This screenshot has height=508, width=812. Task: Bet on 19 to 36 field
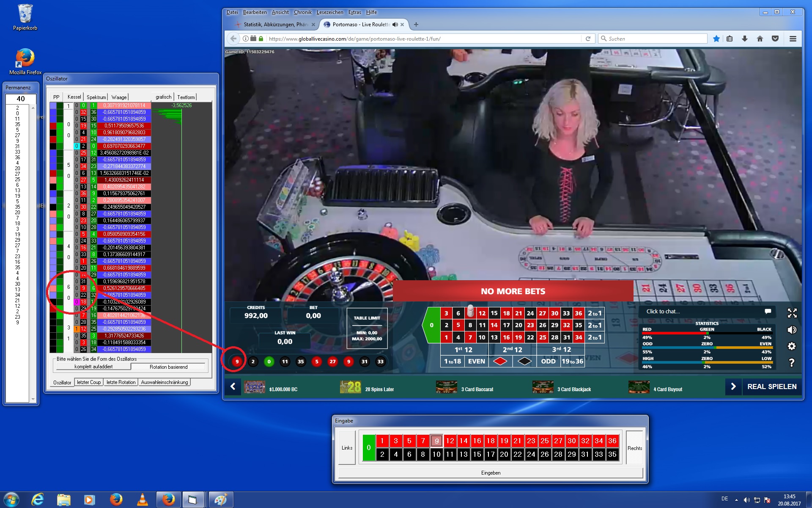coord(572,361)
